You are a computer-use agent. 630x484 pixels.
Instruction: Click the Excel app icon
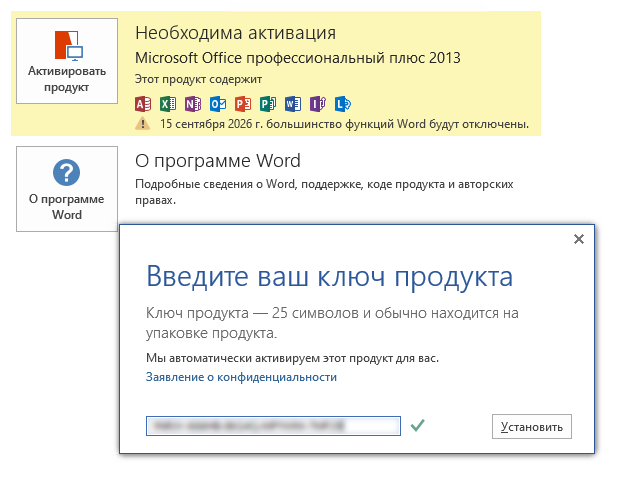coord(168,104)
